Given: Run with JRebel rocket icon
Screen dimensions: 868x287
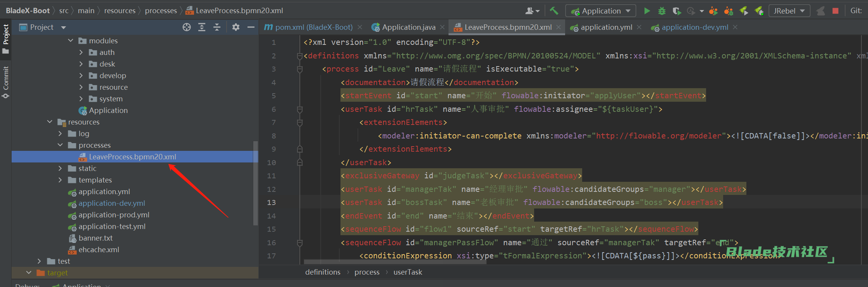Looking at the screenshot, I should tap(744, 11).
